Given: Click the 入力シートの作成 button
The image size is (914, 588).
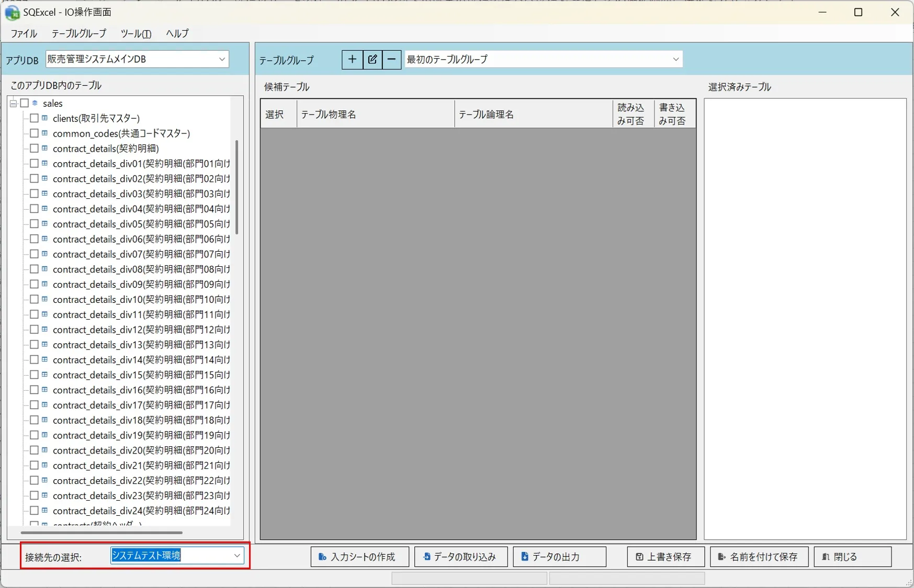Looking at the screenshot, I should [360, 557].
